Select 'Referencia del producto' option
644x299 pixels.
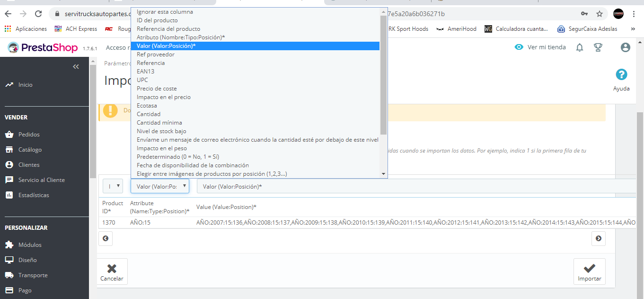click(x=256, y=29)
